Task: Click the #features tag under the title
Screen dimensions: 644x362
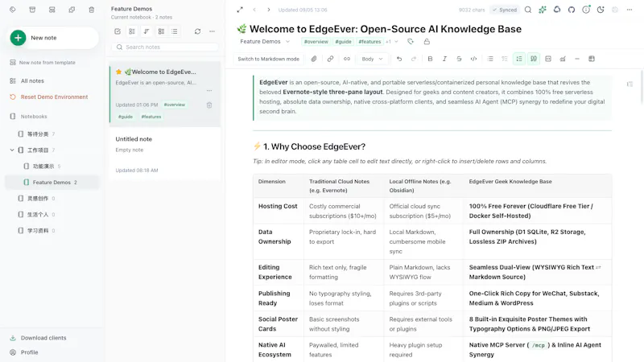Action: pyautogui.click(x=369, y=42)
